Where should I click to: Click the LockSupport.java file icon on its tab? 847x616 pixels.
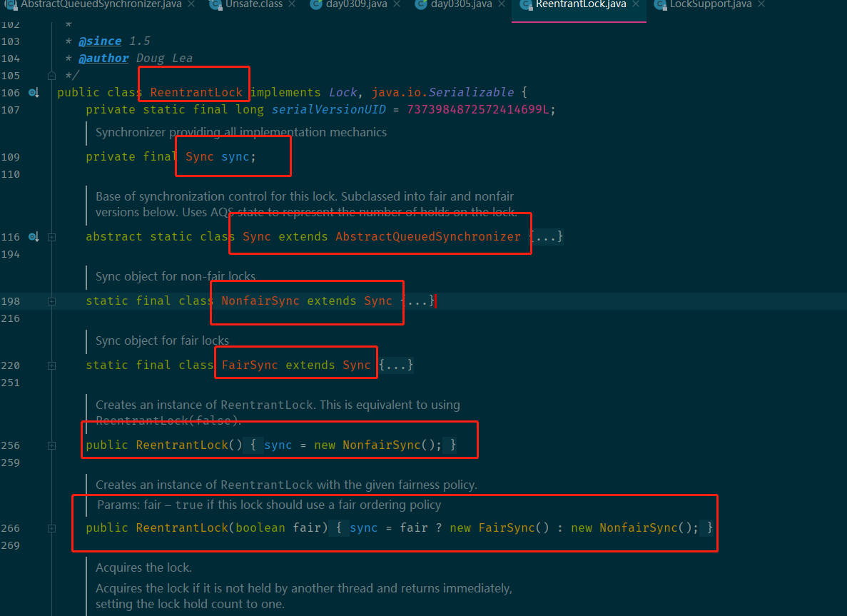[660, 5]
